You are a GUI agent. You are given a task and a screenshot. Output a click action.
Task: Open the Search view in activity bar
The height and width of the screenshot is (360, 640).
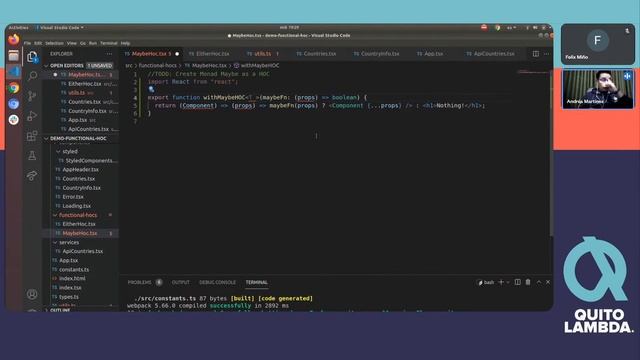(32, 76)
